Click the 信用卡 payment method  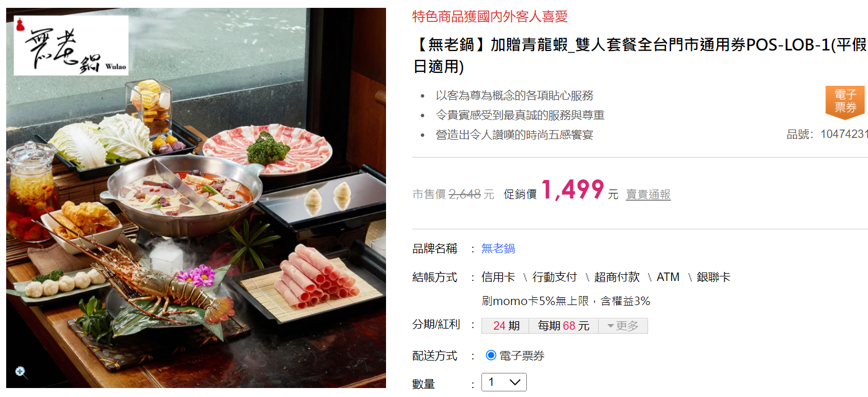(498, 277)
